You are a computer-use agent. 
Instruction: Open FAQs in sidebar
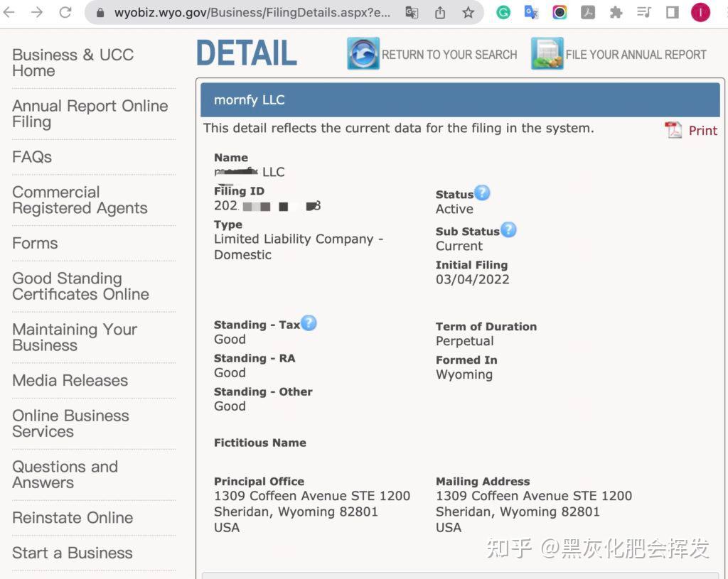[x=32, y=157]
